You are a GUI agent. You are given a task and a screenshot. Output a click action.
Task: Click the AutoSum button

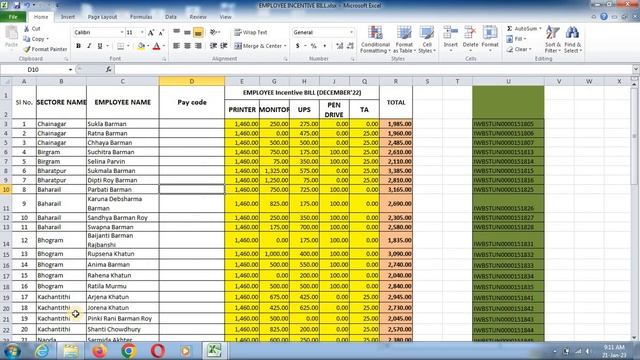coord(522,29)
